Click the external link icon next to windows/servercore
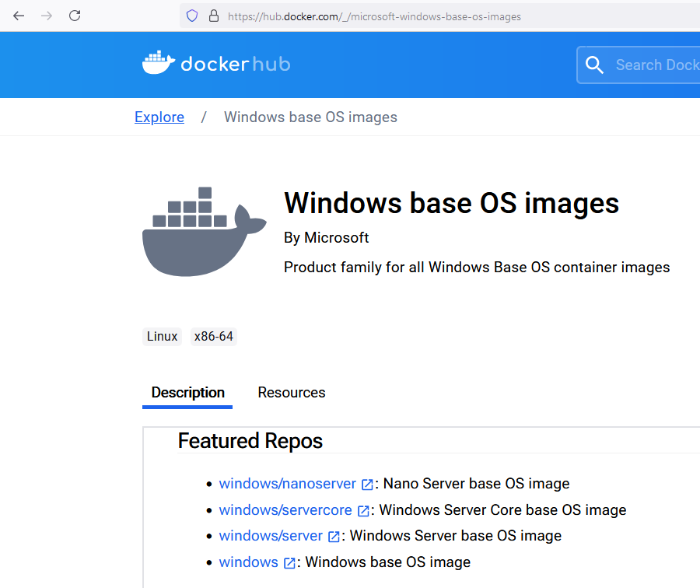The width and height of the screenshot is (700, 588). pyautogui.click(x=363, y=511)
